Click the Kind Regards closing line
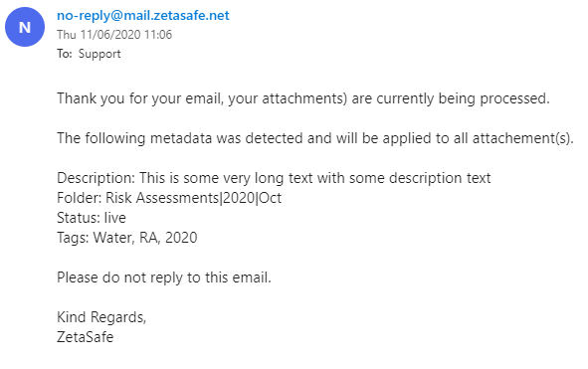This screenshot has width=588, height=369. click(101, 317)
